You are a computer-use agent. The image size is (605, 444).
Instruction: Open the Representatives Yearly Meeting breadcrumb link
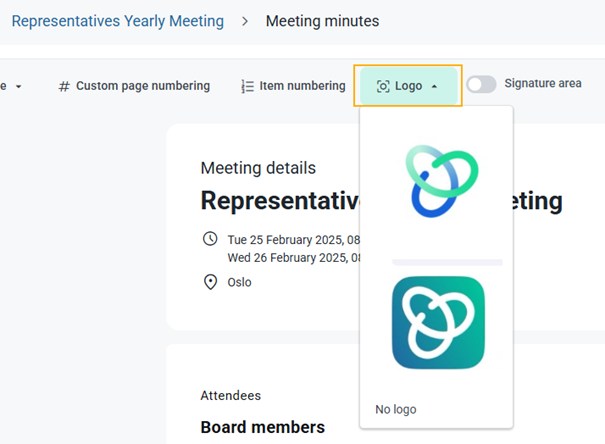coord(118,21)
